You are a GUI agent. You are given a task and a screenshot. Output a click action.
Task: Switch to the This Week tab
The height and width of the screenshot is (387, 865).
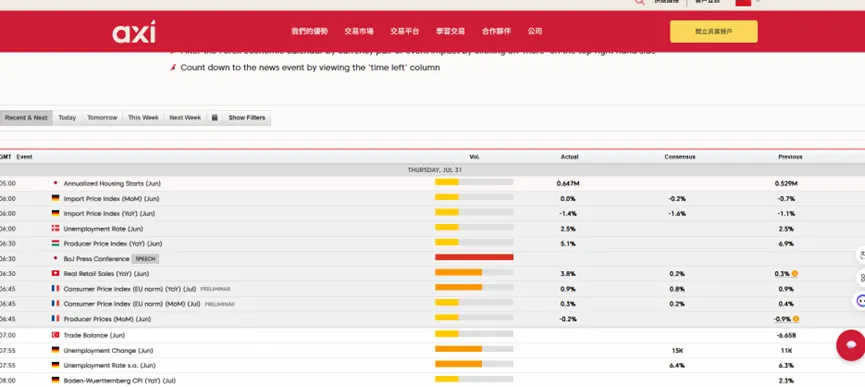pos(143,118)
